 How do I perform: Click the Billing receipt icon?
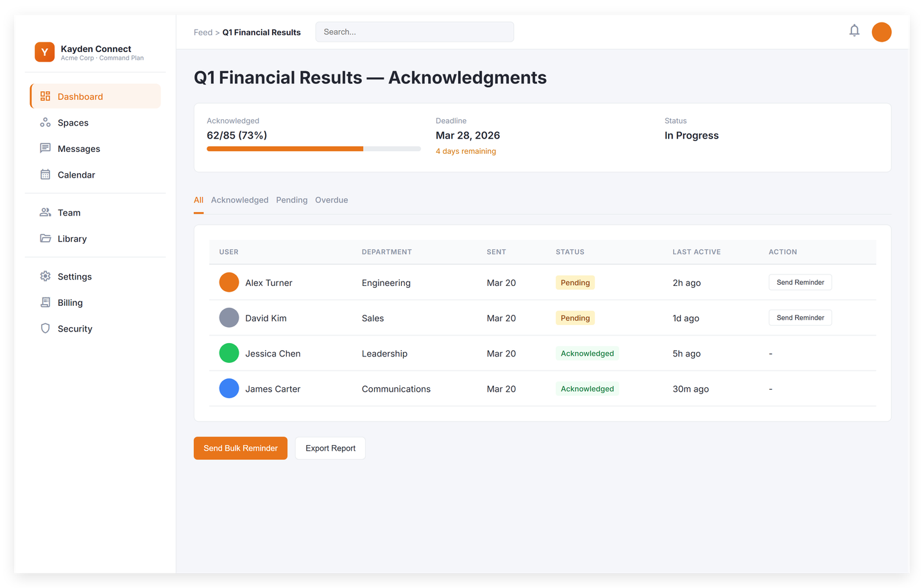45,302
